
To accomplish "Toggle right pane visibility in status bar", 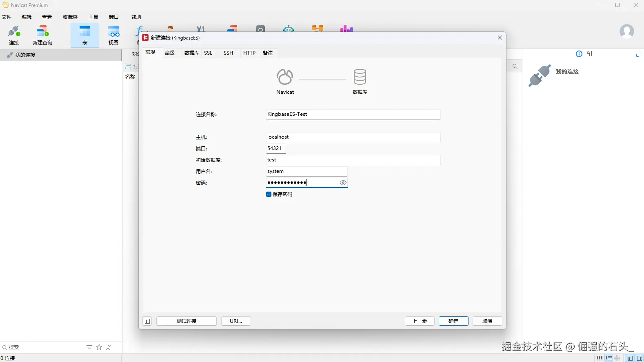I will [640, 358].
